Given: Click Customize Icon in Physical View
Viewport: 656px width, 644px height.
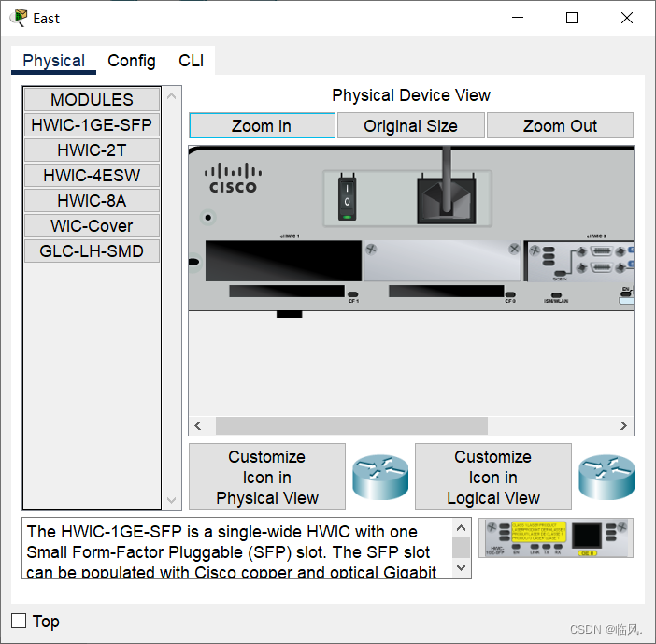Looking at the screenshot, I should click(267, 477).
